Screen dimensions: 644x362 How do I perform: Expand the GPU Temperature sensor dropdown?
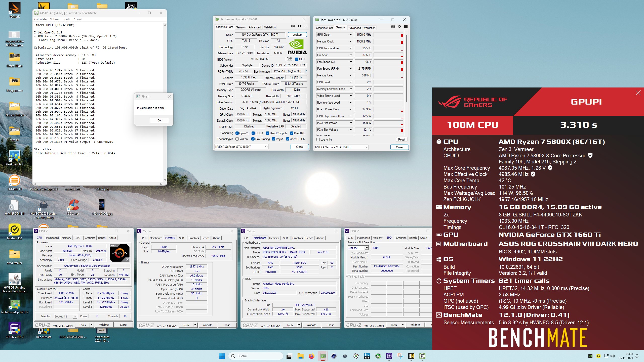tap(351, 48)
